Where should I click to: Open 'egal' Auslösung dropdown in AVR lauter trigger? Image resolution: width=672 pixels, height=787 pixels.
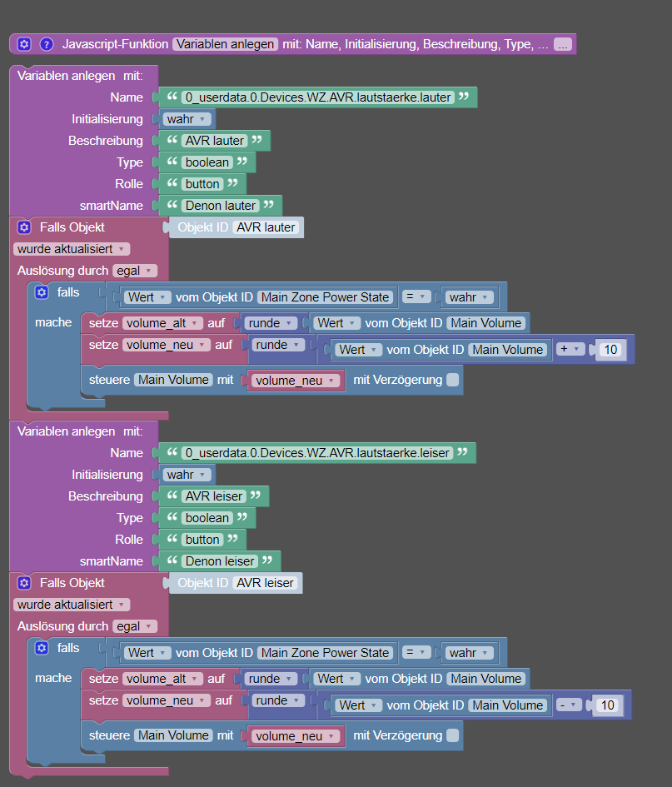[x=135, y=271]
